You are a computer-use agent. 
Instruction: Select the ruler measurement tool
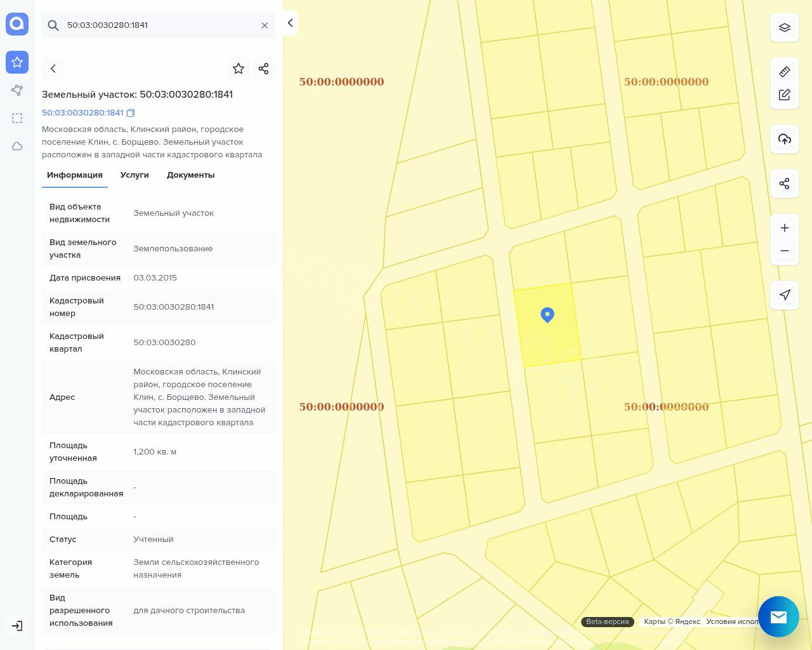point(784,72)
